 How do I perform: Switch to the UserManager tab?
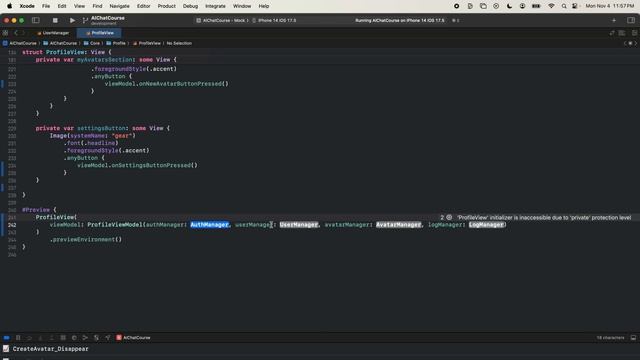pyautogui.click(x=53, y=33)
